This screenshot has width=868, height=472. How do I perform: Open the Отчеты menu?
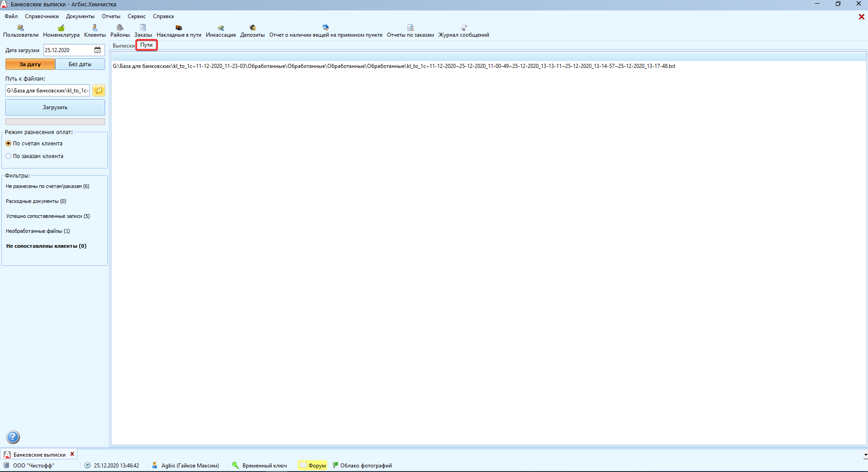tap(111, 16)
